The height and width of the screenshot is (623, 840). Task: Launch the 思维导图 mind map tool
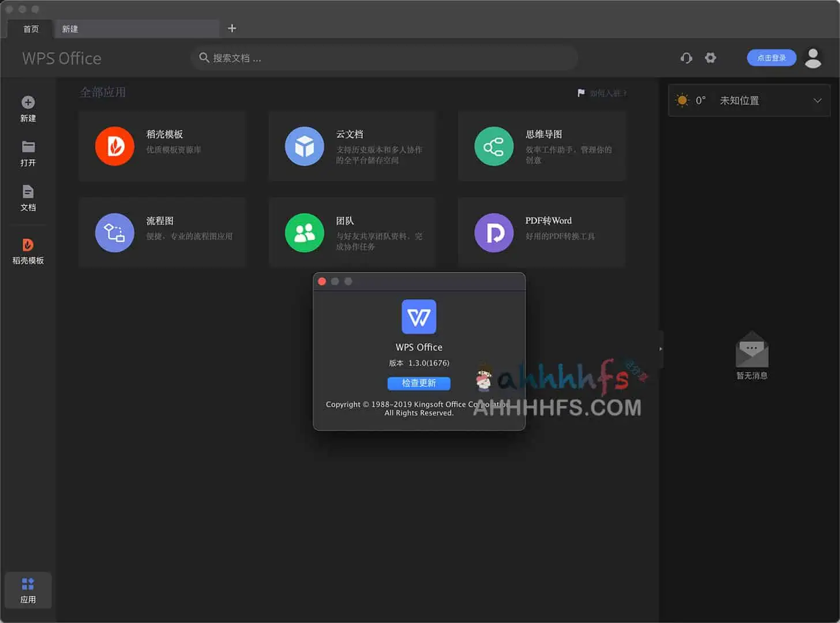click(x=541, y=146)
